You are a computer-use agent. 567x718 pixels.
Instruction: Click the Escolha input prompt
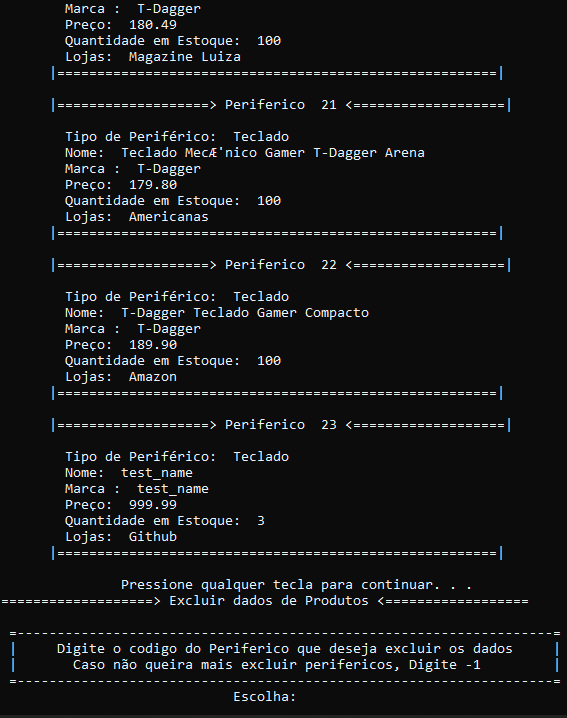click(x=265, y=697)
